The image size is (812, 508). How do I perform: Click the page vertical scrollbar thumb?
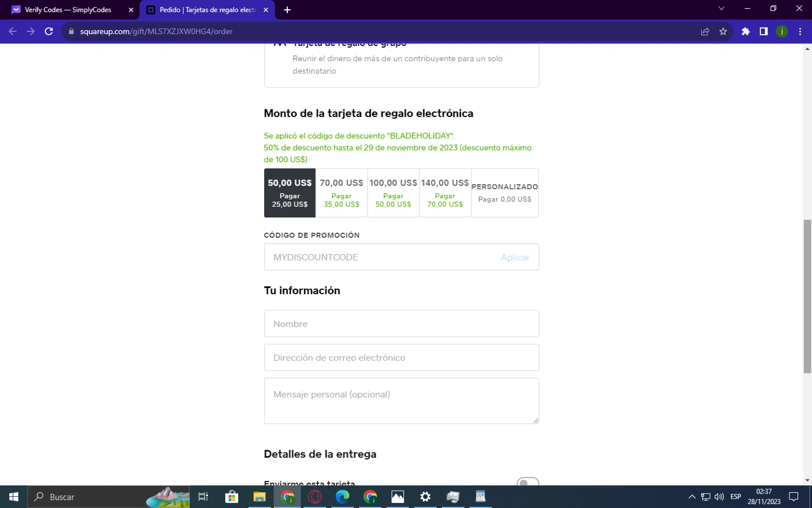tap(807, 296)
